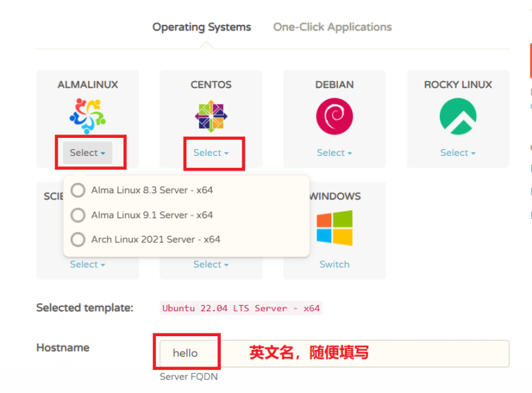The width and height of the screenshot is (532, 393).
Task: Select Alma Linux 8.3 Server x64 option
Action: (78, 191)
